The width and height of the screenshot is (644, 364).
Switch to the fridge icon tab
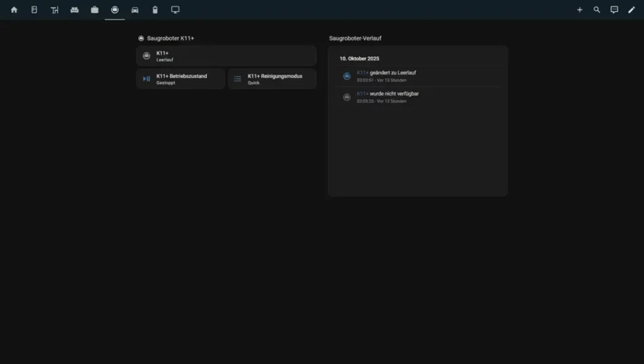pyautogui.click(x=34, y=10)
